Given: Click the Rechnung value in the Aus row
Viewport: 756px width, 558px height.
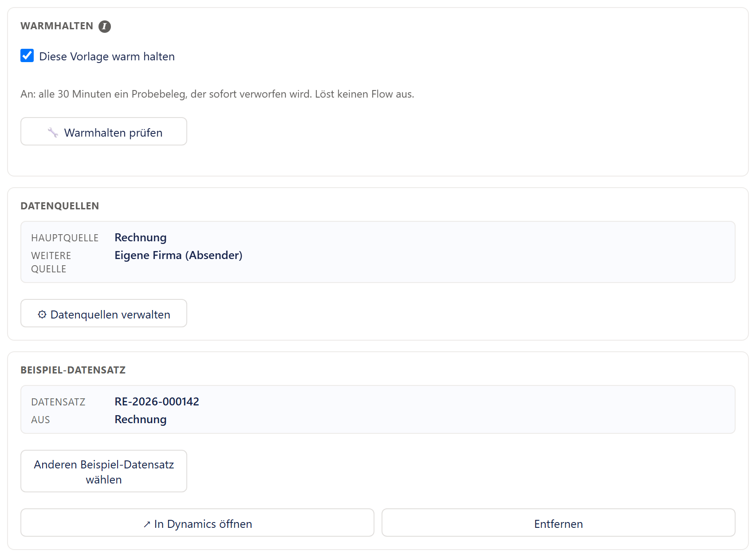Looking at the screenshot, I should point(141,419).
